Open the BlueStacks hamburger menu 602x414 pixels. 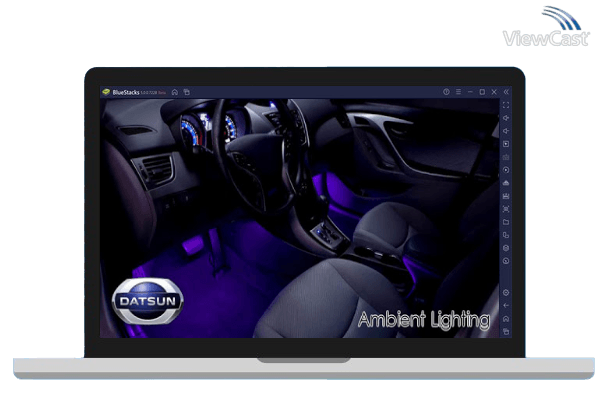(x=458, y=92)
